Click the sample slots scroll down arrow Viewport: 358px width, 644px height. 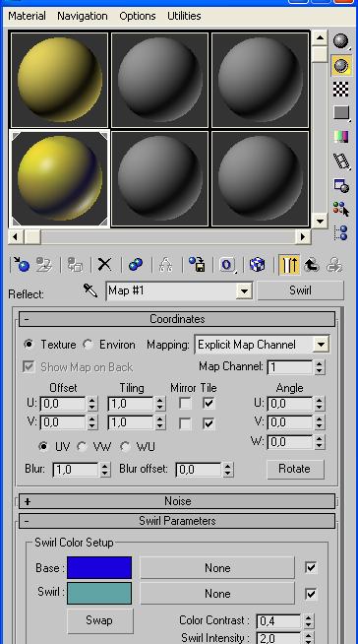point(320,221)
